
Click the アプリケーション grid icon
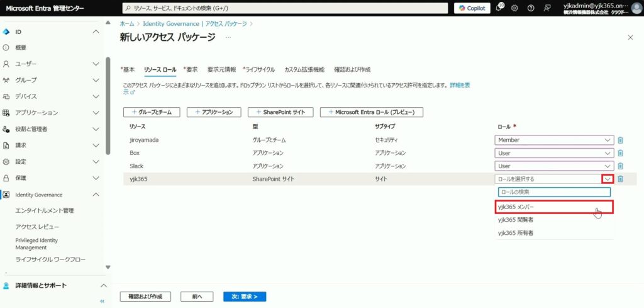pos(6,113)
